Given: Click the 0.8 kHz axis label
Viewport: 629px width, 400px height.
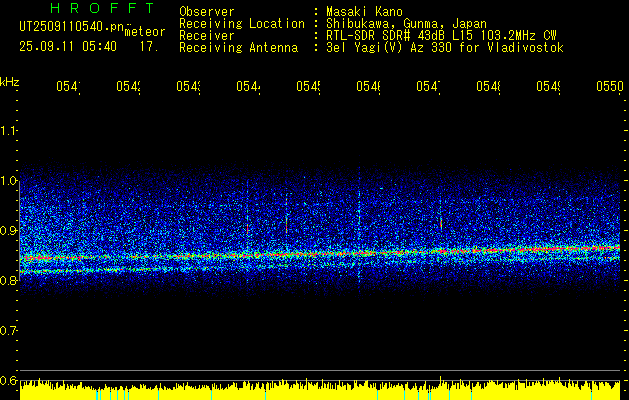Looking at the screenshot, I should tap(8, 280).
